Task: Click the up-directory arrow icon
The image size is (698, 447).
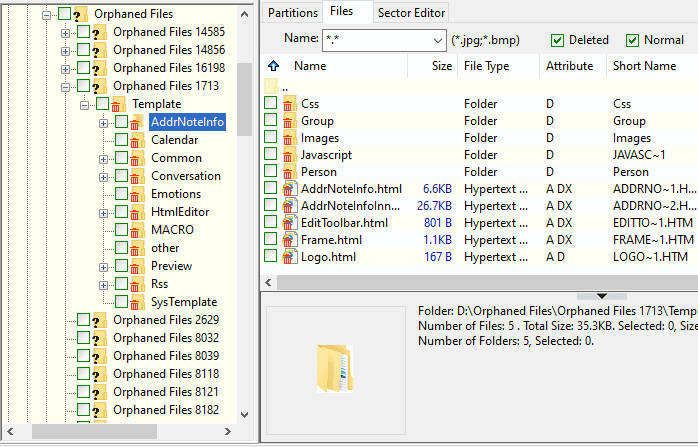Action: [273, 66]
